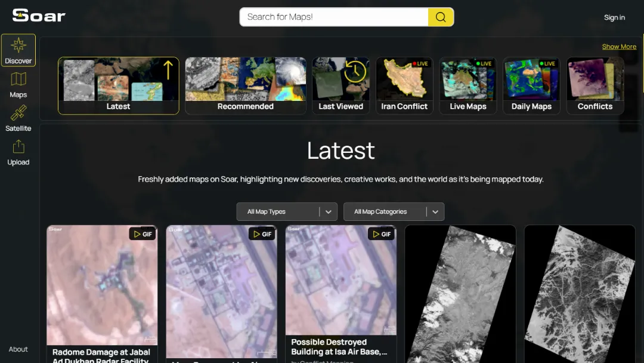Play GIF on Radome Damage card

pyautogui.click(x=143, y=234)
